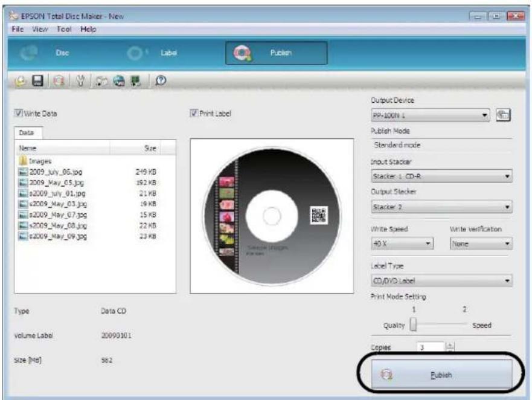Open the Tool menu
The height and width of the screenshot is (400, 532).
coord(64,29)
